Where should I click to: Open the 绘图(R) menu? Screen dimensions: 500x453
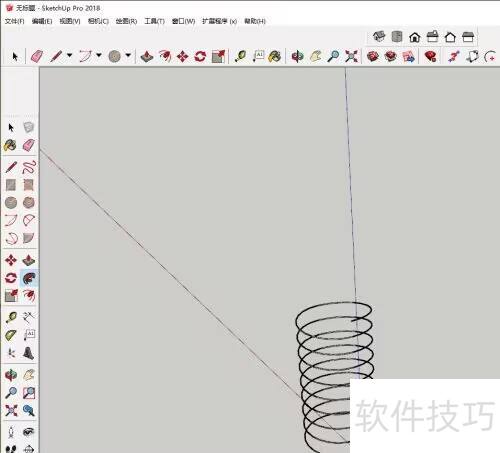coord(126,21)
